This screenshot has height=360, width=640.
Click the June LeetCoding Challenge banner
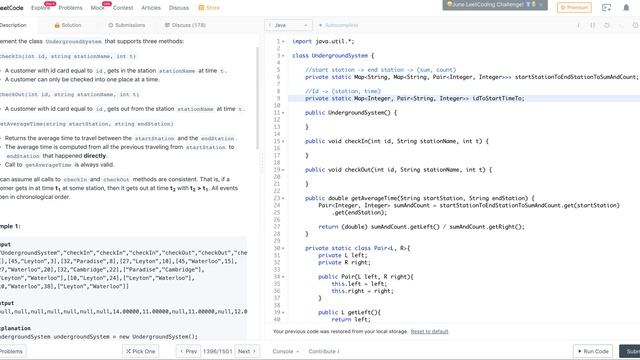tap(495, 5)
